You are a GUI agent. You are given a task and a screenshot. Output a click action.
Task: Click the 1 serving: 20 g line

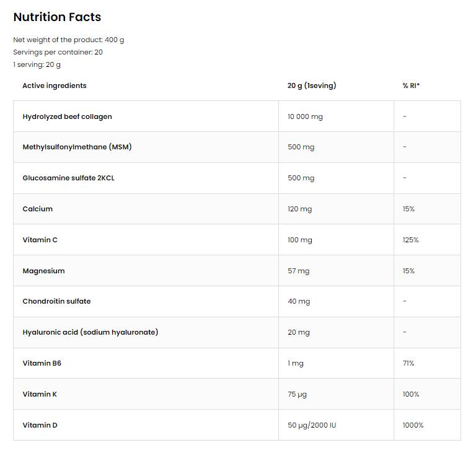coord(37,64)
